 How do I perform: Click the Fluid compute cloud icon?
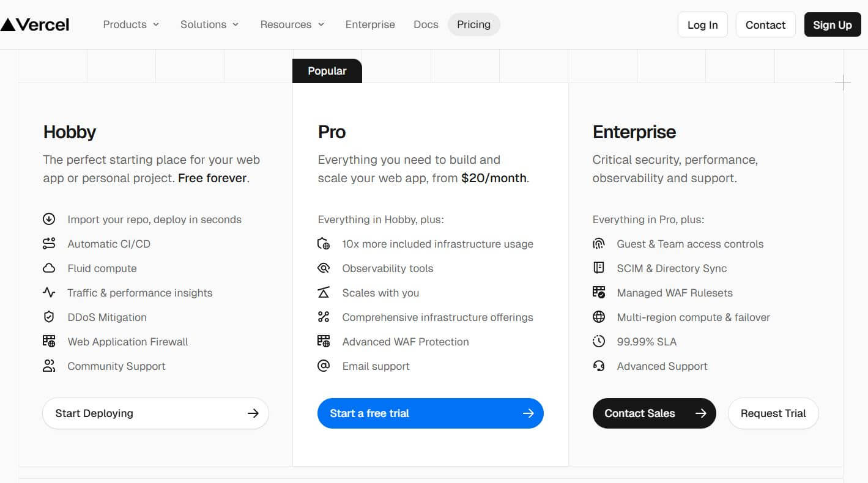pos(49,268)
